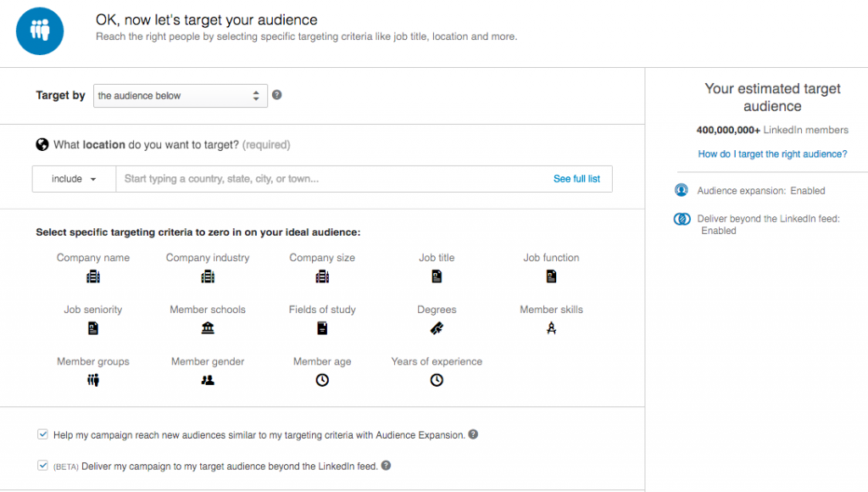
Task: Open Member groups targeting icon
Action: click(93, 380)
